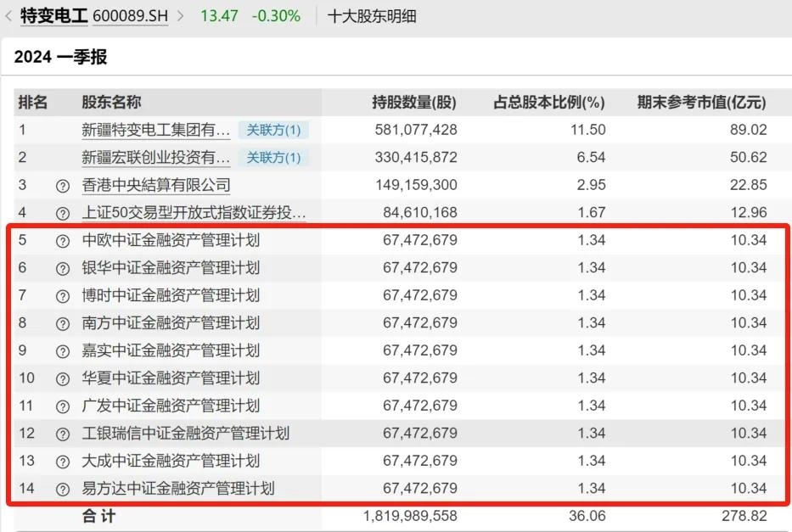Click help icon beside 上证50交易型开放式指数证券投
The height and width of the screenshot is (532, 792).
click(63, 214)
